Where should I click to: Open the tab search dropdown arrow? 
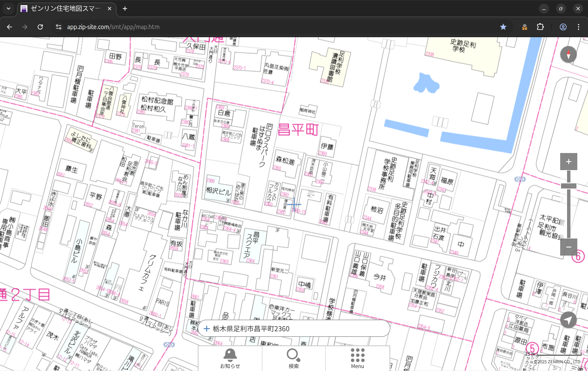pos(8,9)
